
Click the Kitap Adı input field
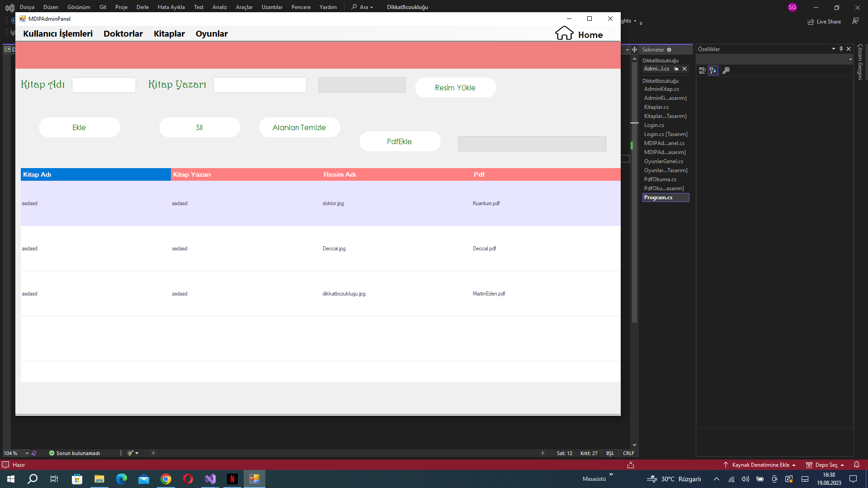tap(104, 85)
